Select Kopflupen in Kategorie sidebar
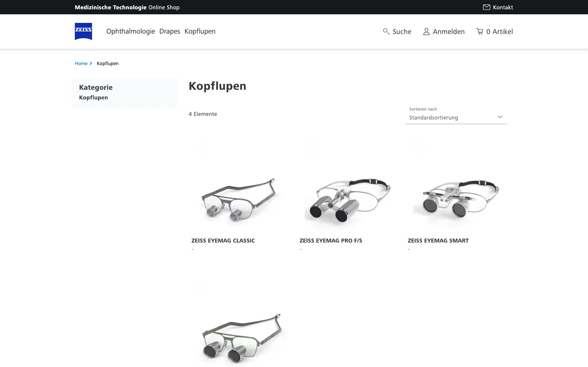 [93, 97]
